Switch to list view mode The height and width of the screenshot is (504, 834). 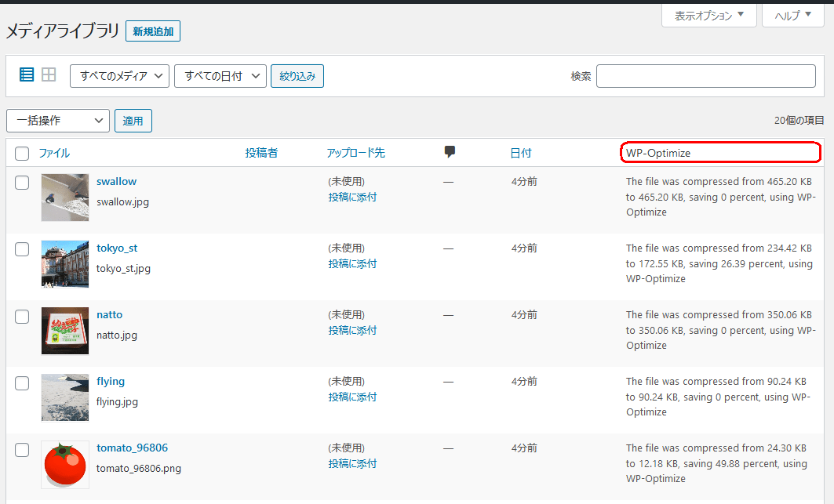(27, 74)
